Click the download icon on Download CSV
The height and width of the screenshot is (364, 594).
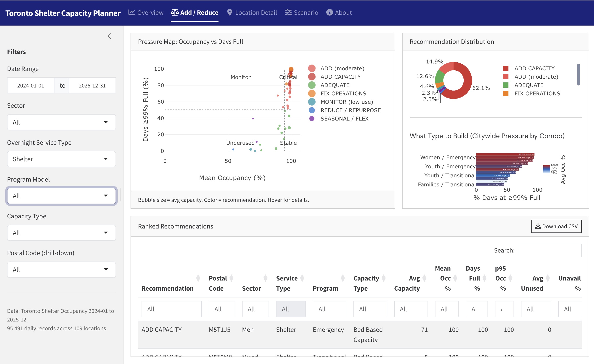[x=538, y=226]
